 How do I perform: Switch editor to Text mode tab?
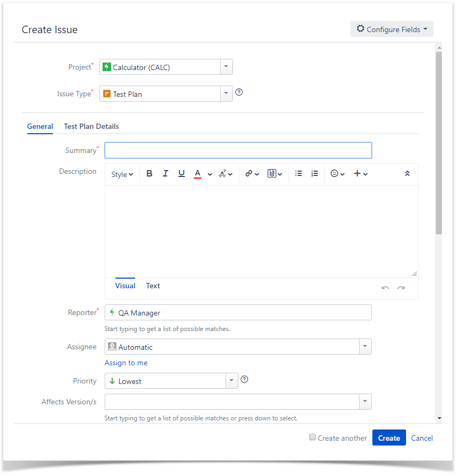click(x=153, y=286)
